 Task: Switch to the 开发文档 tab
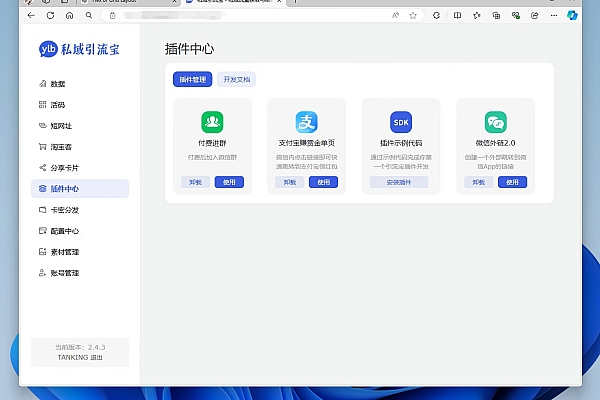click(236, 79)
